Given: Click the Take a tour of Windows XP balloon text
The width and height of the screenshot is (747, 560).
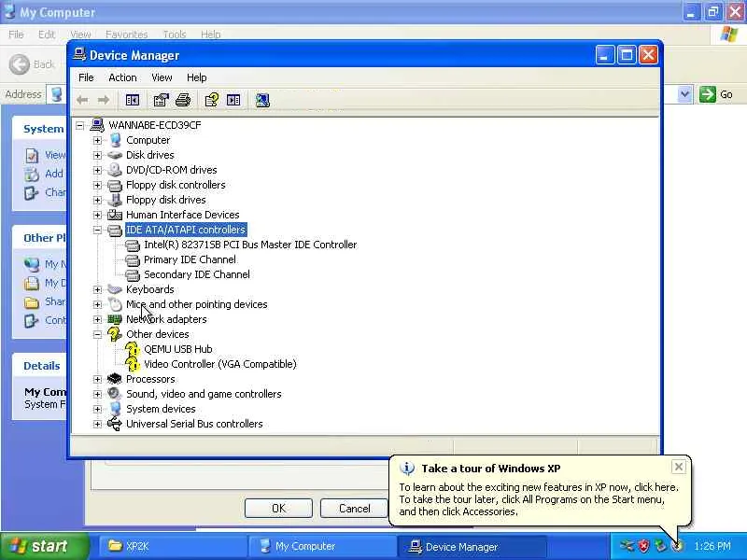Looking at the screenshot, I should [x=491, y=469].
